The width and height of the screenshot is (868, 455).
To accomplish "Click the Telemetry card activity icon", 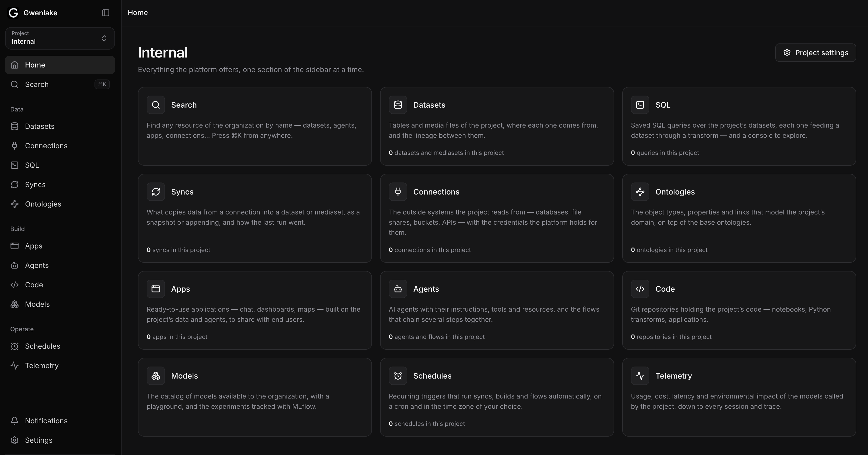I will coord(640,376).
